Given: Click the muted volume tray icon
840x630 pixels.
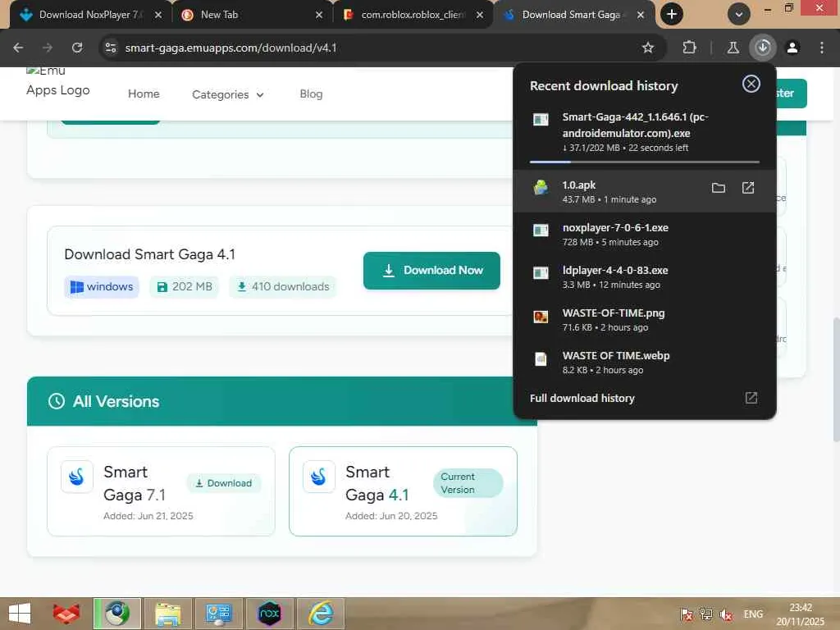Looking at the screenshot, I should coord(727,614).
